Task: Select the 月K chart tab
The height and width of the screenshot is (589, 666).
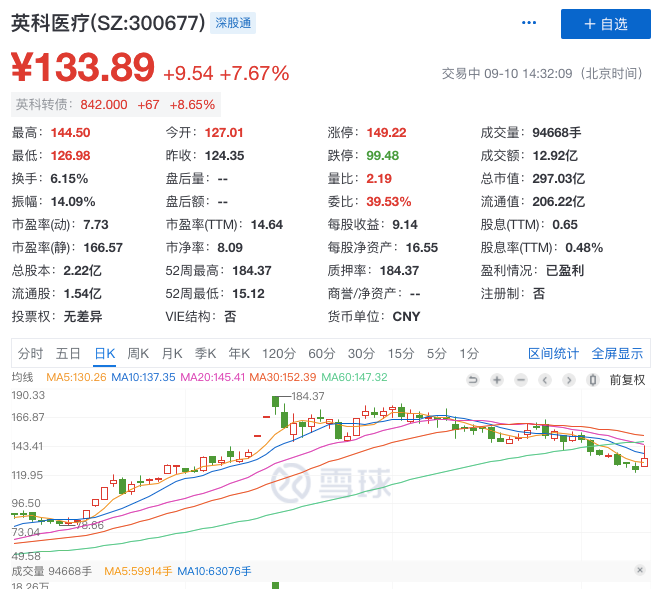Action: coord(172,353)
